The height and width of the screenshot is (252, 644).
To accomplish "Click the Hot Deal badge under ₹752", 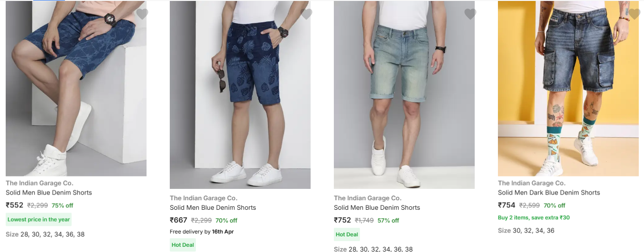I will coord(347,234).
